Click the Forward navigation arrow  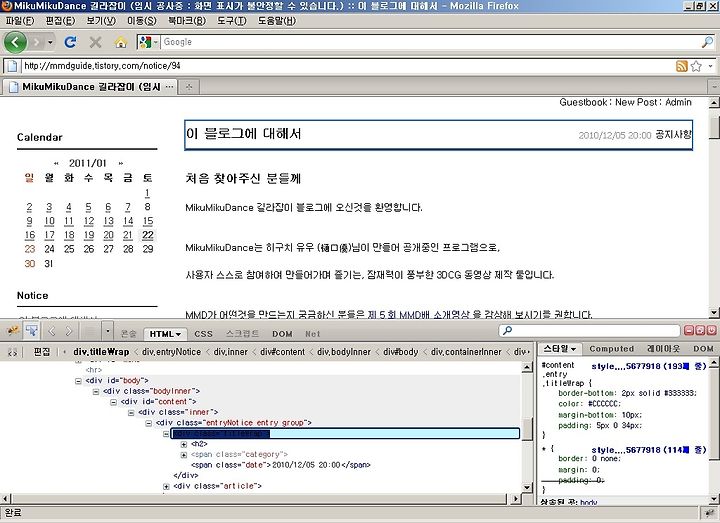pos(38,42)
